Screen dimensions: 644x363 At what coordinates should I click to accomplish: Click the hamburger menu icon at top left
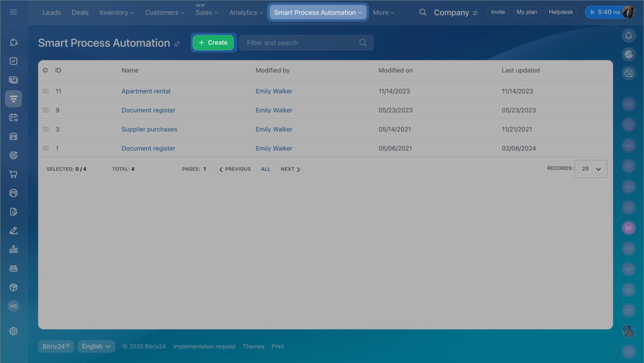click(x=14, y=12)
